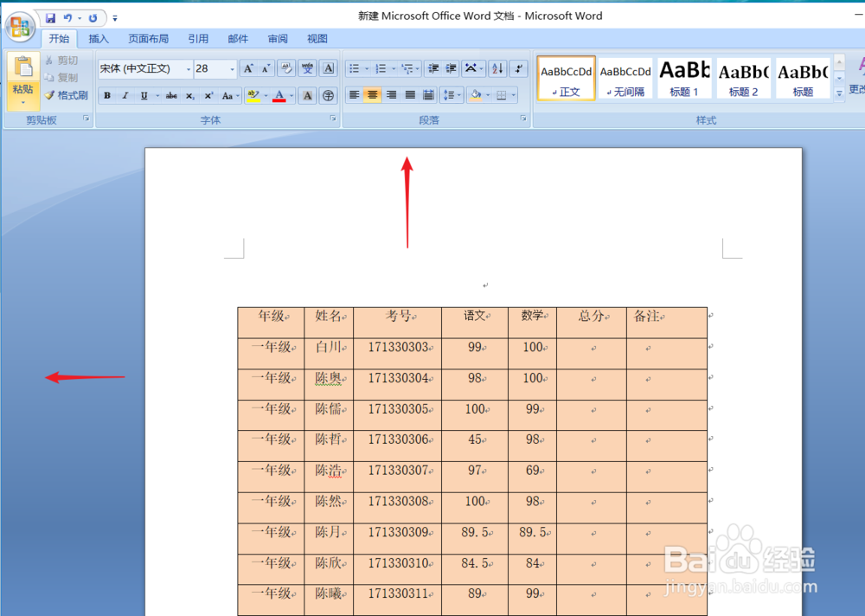Center the text alignment
The image size is (865, 616).
coord(372,95)
